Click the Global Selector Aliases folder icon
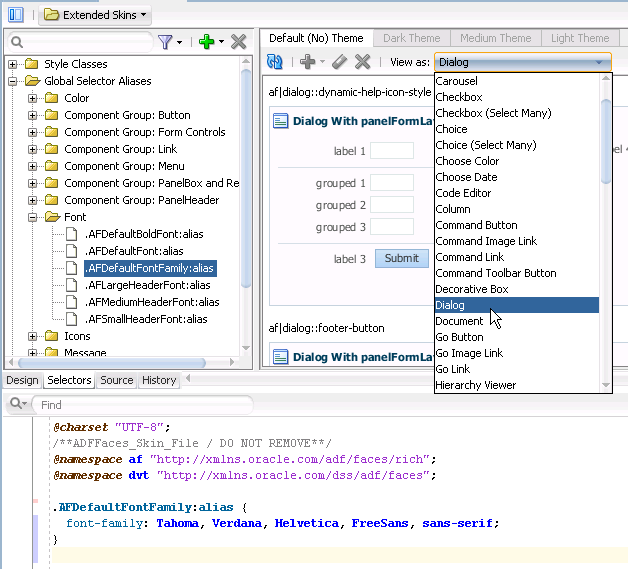The width and height of the screenshot is (628, 569). point(32,81)
